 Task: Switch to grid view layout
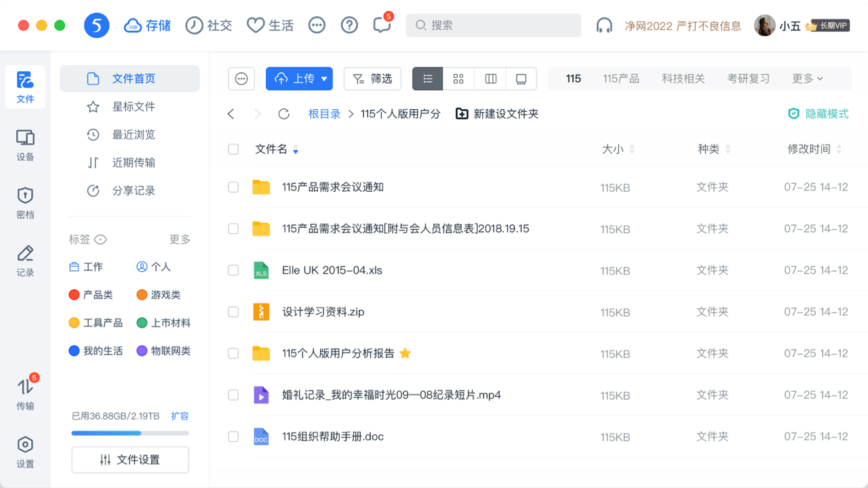458,79
